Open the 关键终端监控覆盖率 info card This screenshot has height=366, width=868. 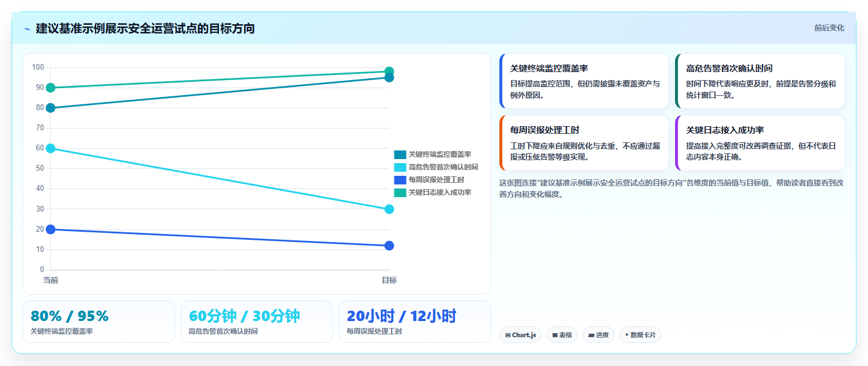point(584,81)
